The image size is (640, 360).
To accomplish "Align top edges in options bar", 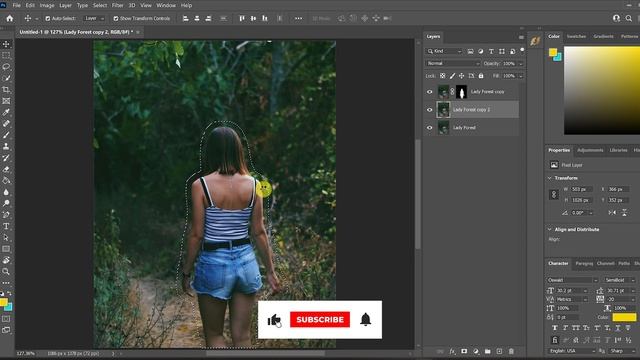I will click(242, 18).
